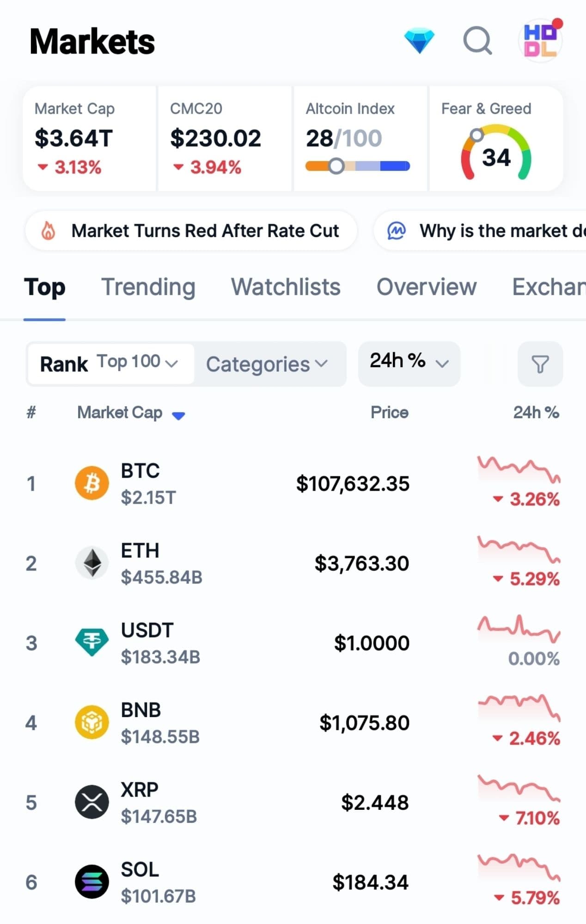
Task: Open the Fear & Greed gauge card
Action: (x=496, y=139)
